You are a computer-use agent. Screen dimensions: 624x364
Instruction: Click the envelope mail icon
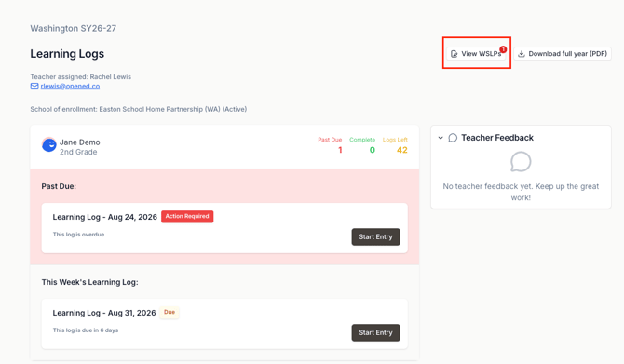34,86
